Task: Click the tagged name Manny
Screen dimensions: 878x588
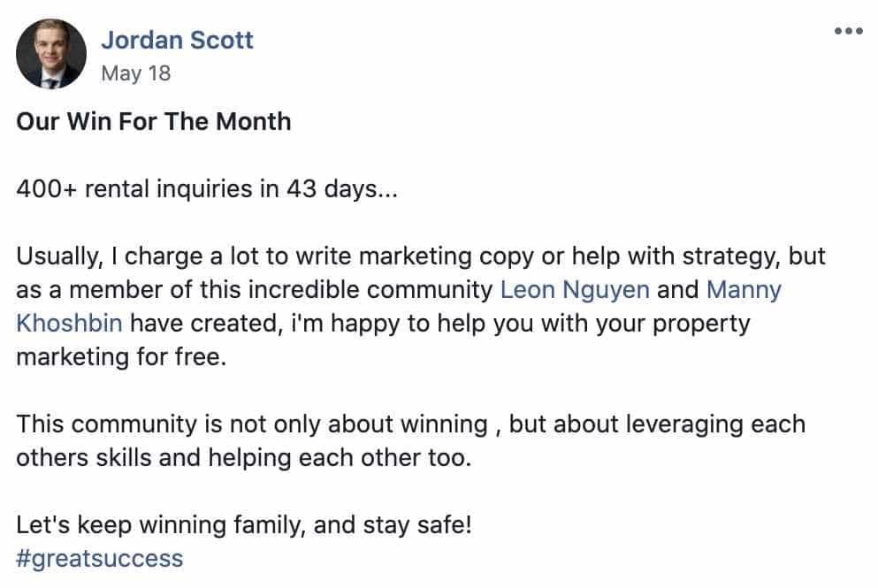Action: [744, 290]
